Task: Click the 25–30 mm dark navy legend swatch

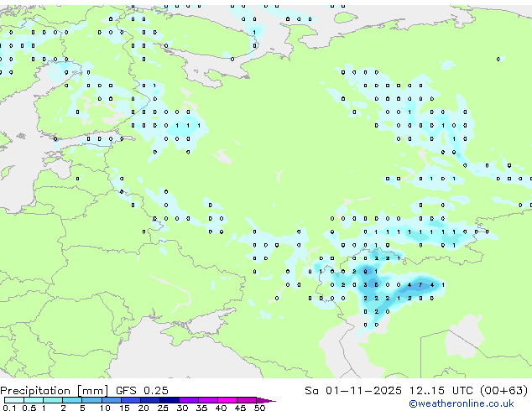Action: coord(170,400)
